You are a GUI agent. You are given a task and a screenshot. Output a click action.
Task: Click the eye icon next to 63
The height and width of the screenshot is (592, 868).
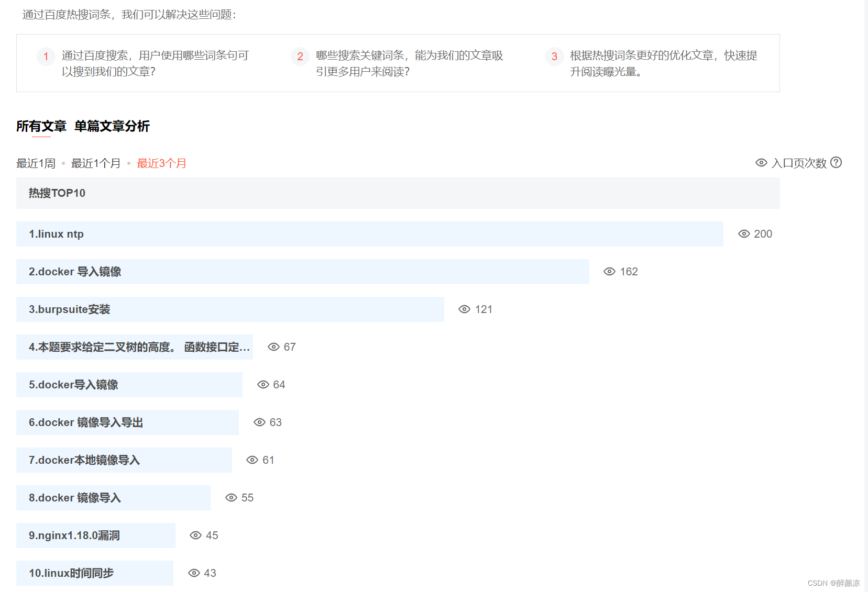[259, 422]
